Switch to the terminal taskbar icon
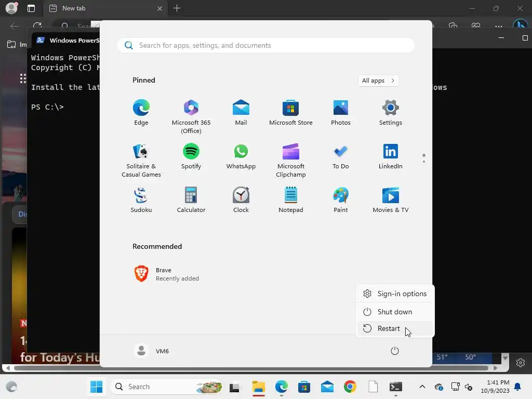This screenshot has width=532, height=399. pyautogui.click(x=395, y=387)
